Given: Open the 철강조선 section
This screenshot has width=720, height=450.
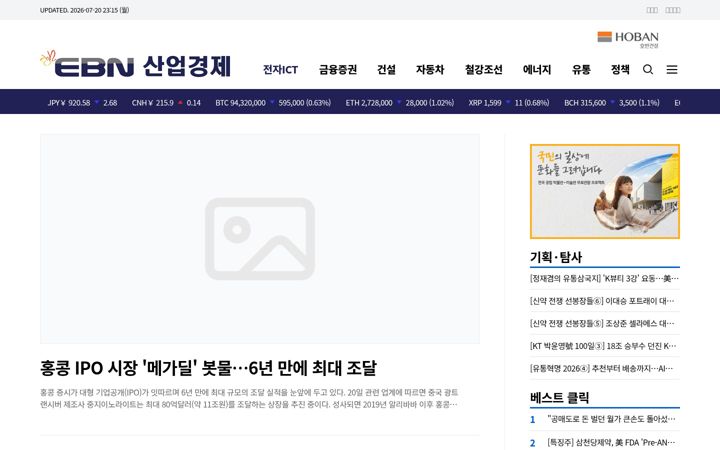Looking at the screenshot, I should 483,70.
